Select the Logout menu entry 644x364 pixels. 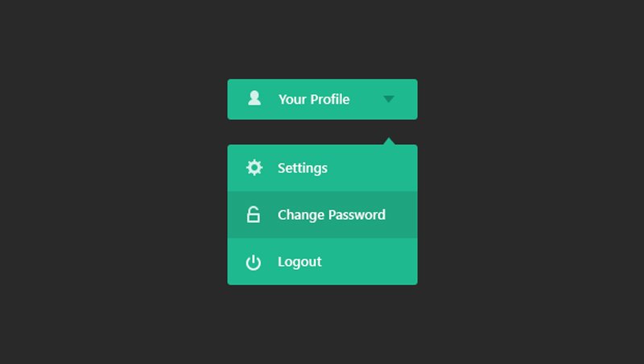click(323, 262)
